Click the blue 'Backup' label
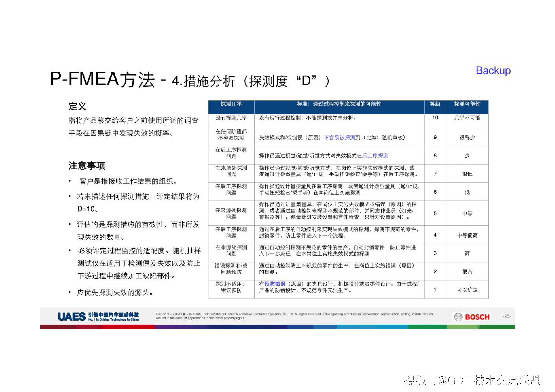 (493, 71)
